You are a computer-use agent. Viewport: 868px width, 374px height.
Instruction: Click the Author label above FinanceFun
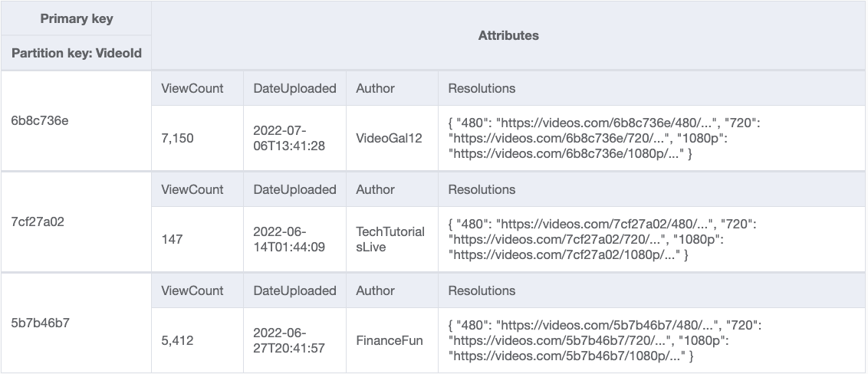tap(375, 290)
